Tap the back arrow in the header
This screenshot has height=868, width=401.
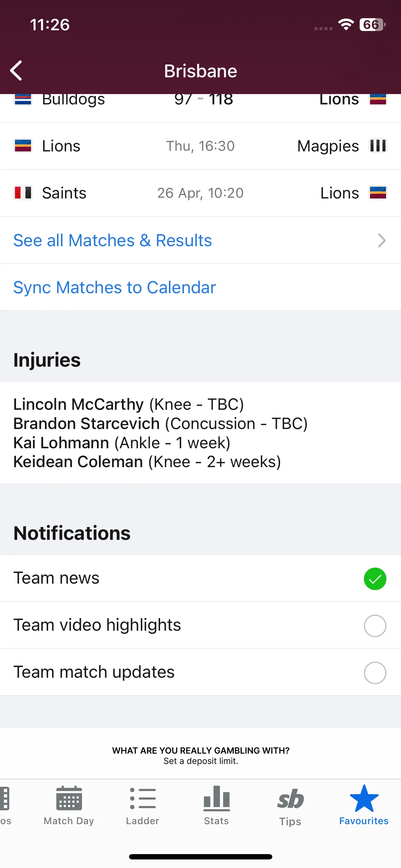[16, 71]
